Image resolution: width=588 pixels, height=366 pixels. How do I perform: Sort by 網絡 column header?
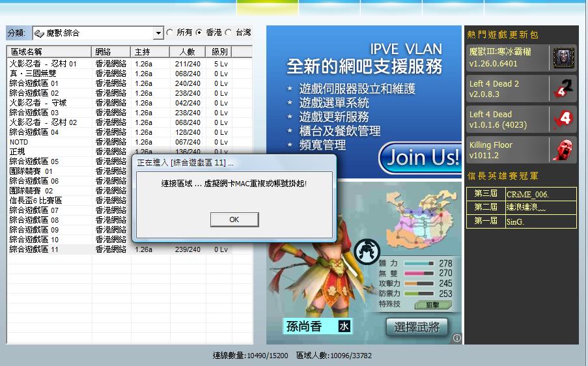(111, 51)
